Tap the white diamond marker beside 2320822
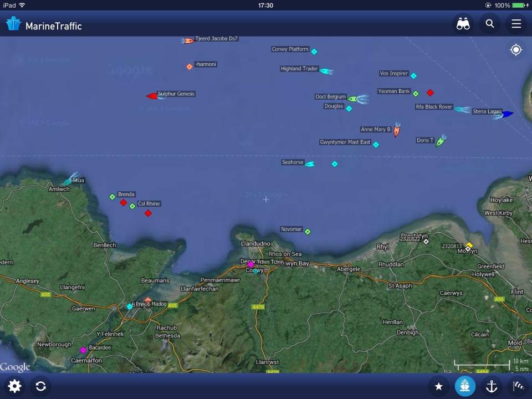The image size is (532, 399). [426, 242]
